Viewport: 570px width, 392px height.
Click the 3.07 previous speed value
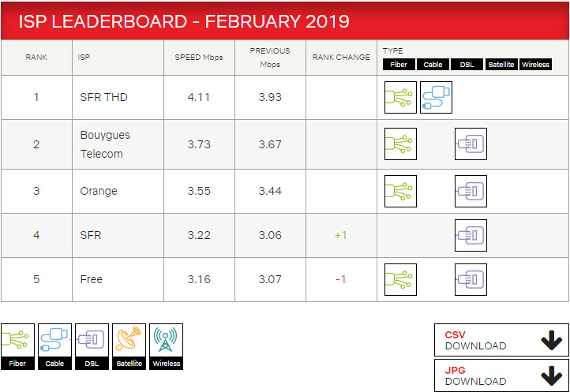[270, 279]
